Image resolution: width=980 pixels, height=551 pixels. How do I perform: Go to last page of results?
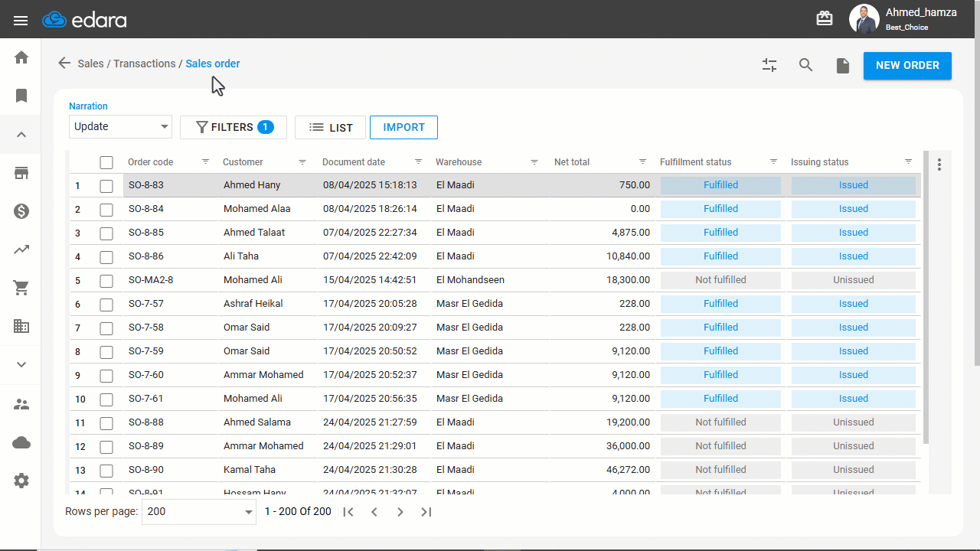[426, 512]
